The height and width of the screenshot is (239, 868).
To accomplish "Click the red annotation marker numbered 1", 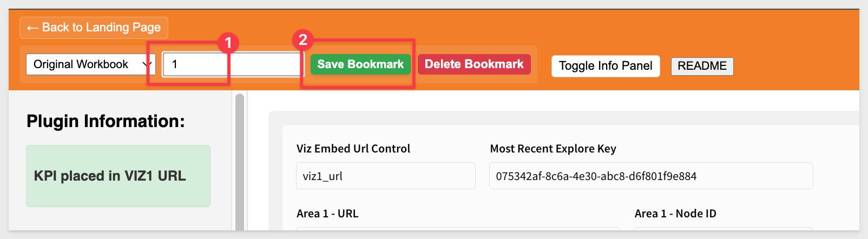I will pos(228,43).
